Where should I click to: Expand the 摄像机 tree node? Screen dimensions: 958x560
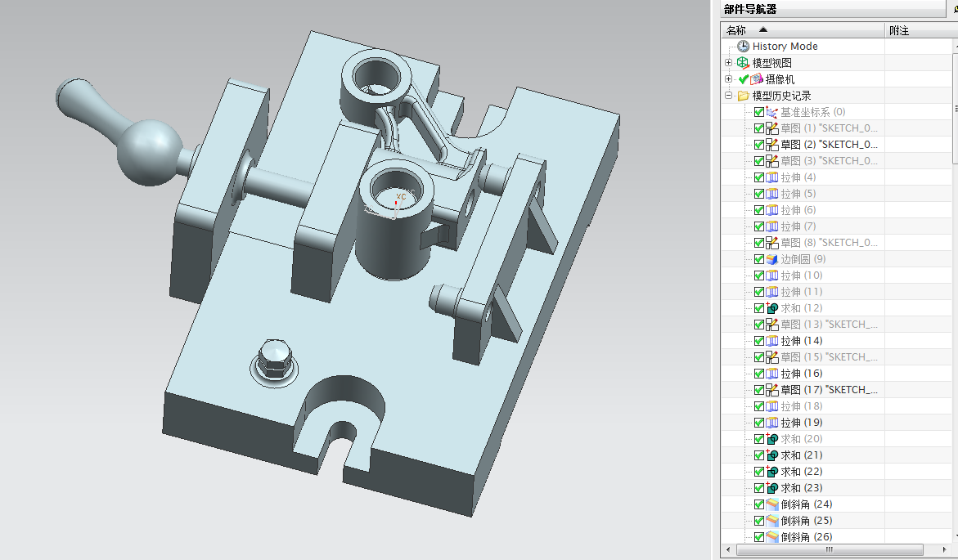728,78
